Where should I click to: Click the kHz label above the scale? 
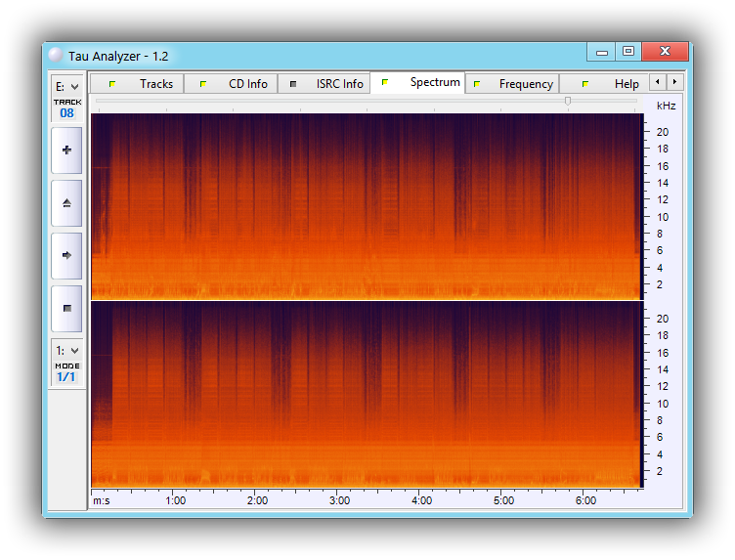[x=667, y=106]
